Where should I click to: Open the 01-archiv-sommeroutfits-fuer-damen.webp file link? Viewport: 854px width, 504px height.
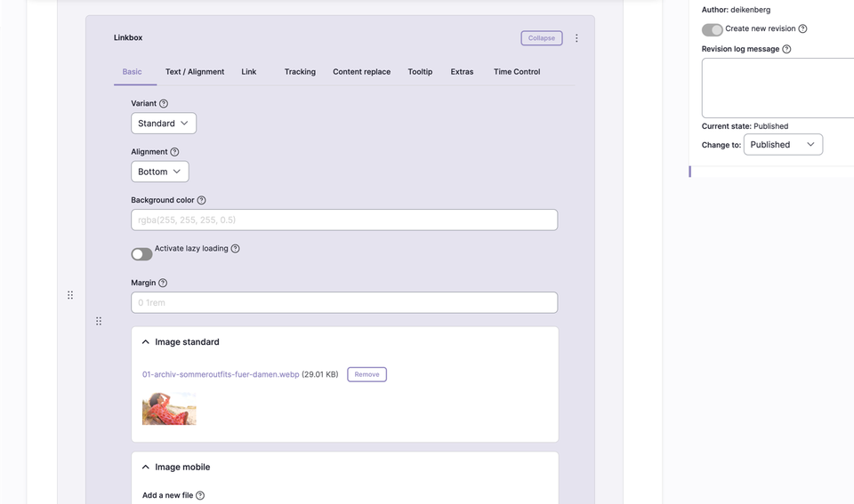(x=220, y=375)
